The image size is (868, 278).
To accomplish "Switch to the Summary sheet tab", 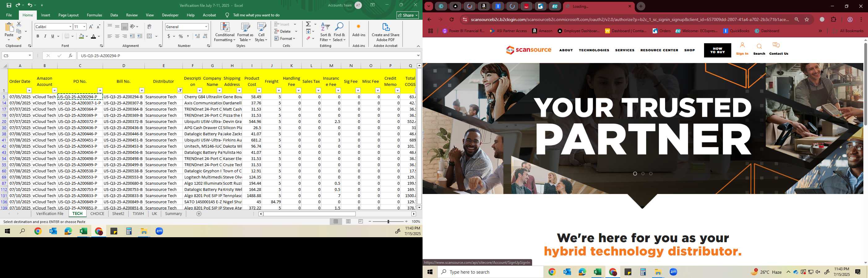I will tap(174, 214).
